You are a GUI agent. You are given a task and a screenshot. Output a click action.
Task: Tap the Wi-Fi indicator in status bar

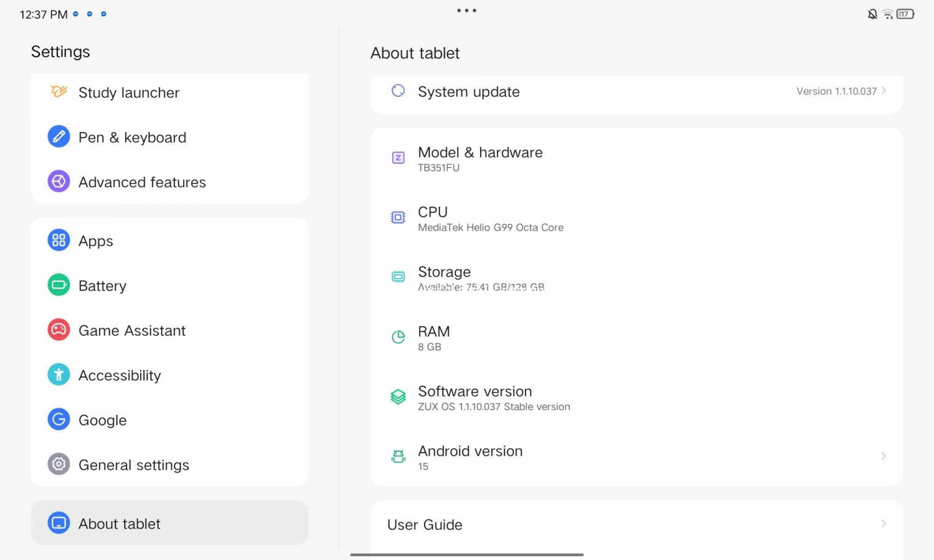[x=887, y=14]
